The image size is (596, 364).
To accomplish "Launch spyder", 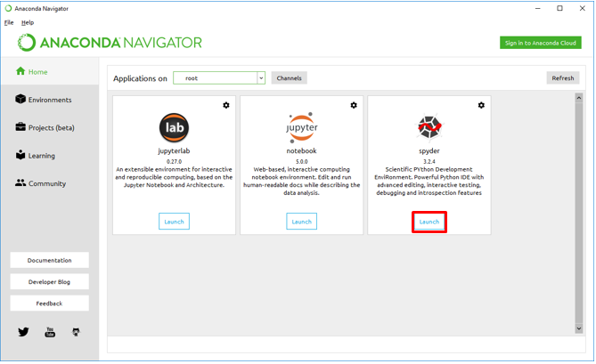I will [x=429, y=222].
